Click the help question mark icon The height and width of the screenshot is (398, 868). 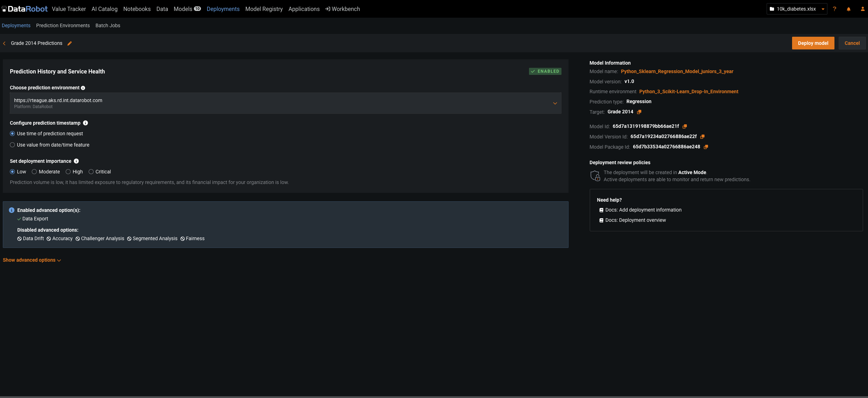click(x=834, y=9)
